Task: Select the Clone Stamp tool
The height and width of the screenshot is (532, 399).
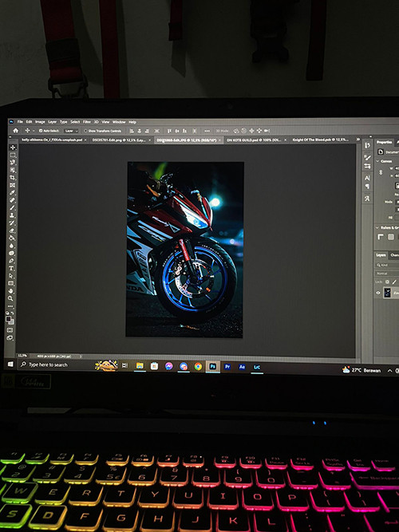Action: (x=13, y=215)
